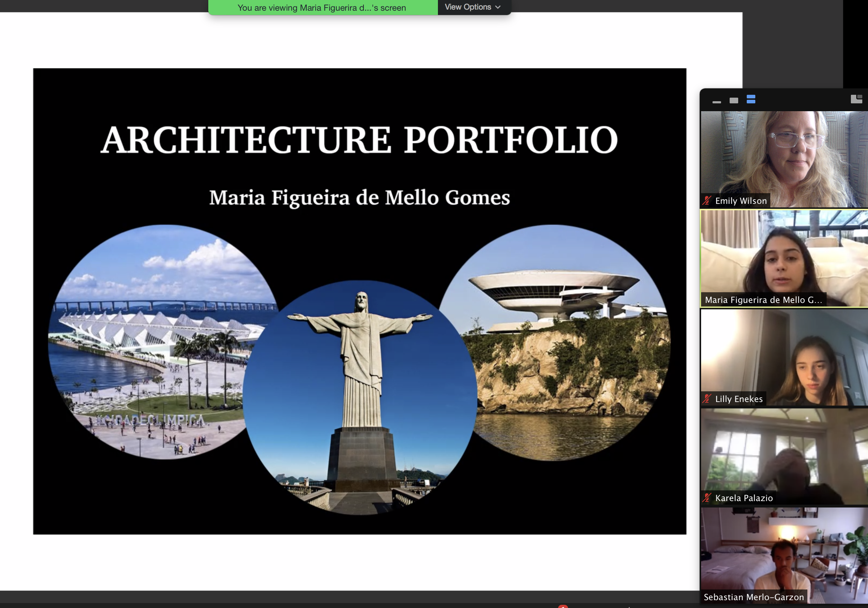Select Lilly Enekes's video thumbnail
The width and height of the screenshot is (868, 608).
pyautogui.click(x=784, y=357)
